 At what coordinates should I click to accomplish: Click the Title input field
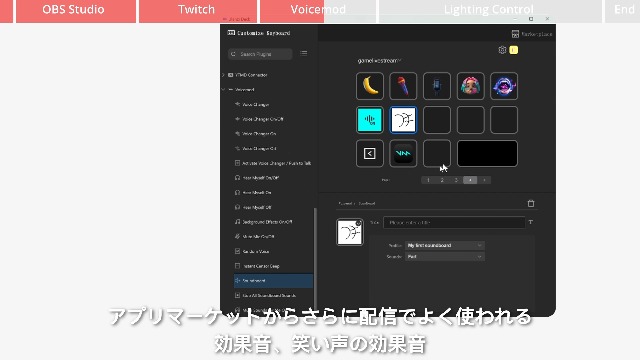454,222
